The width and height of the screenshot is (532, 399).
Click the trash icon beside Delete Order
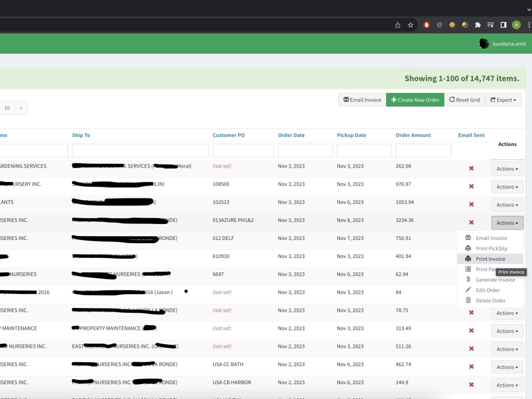pyautogui.click(x=468, y=300)
